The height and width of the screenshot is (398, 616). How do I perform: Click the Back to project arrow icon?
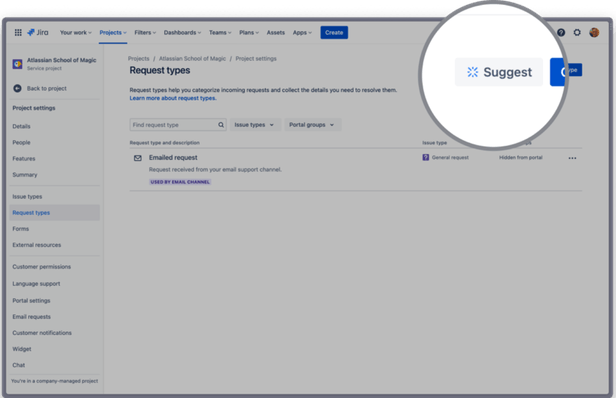click(x=17, y=88)
